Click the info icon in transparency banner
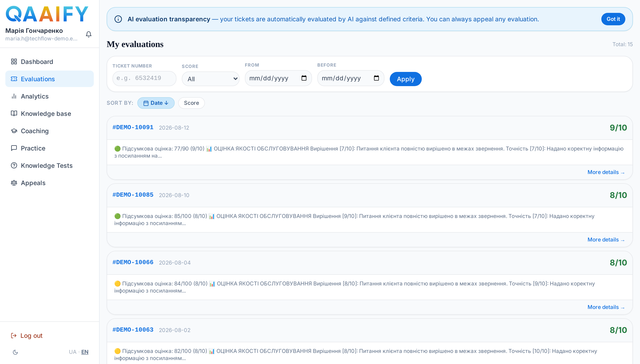The height and width of the screenshot is (364, 640). (x=118, y=19)
